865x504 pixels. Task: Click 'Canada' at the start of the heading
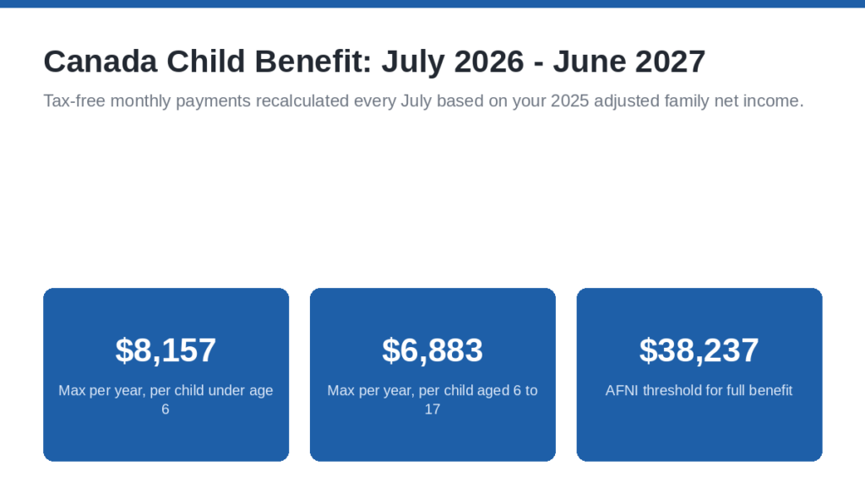[x=101, y=62]
